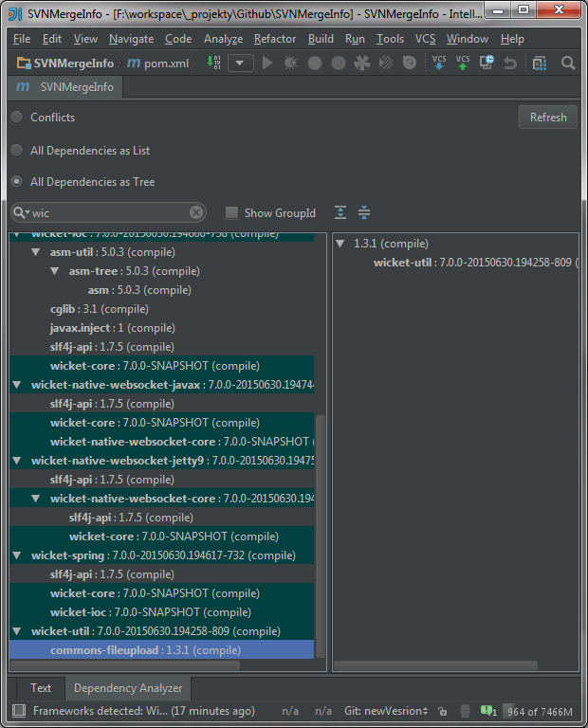Collapse the asm-util tree node

36,252
